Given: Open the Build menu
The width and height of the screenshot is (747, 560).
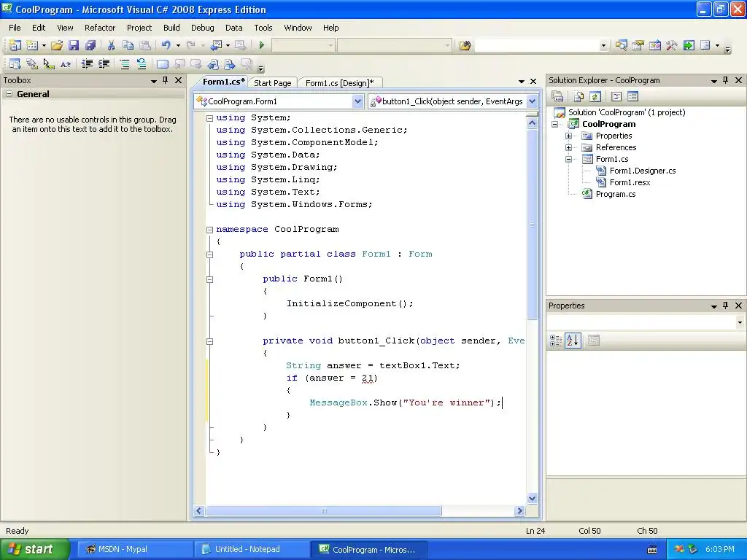Looking at the screenshot, I should pos(171,28).
